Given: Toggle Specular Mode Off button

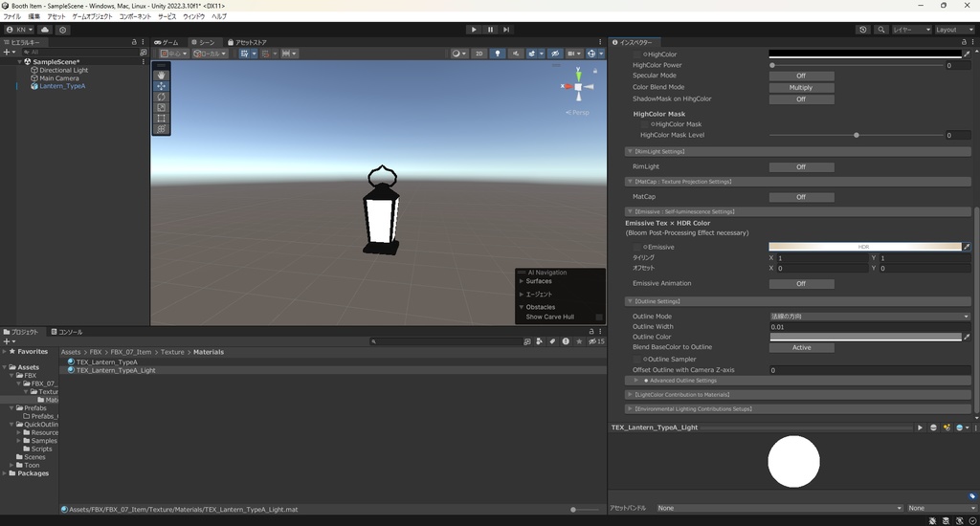Looking at the screenshot, I should tap(801, 76).
